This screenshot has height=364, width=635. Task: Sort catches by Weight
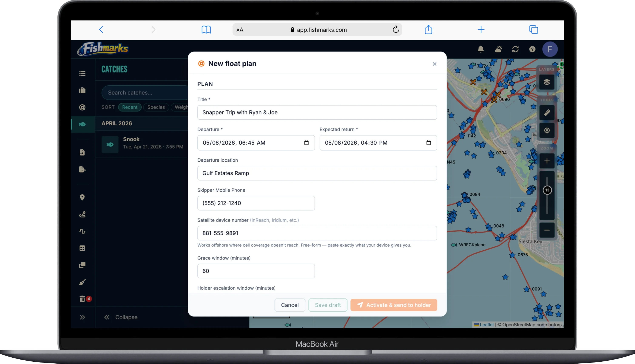[180, 107]
